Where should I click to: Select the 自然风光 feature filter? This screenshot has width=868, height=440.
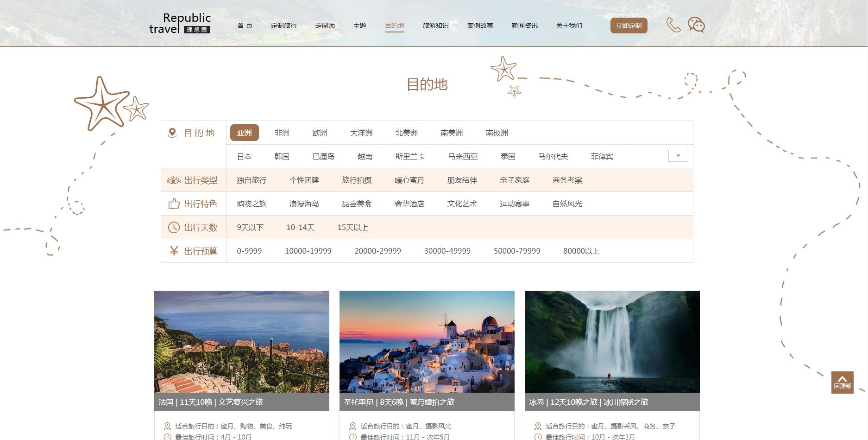point(567,203)
